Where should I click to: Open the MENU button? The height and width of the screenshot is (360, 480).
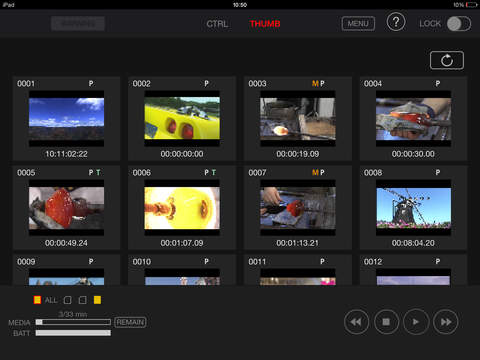(x=358, y=24)
